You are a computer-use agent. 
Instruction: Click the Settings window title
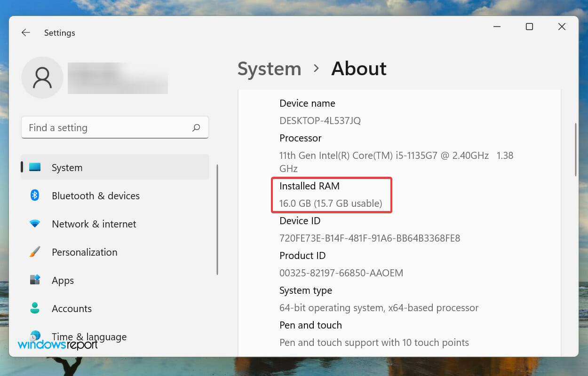[x=59, y=32]
